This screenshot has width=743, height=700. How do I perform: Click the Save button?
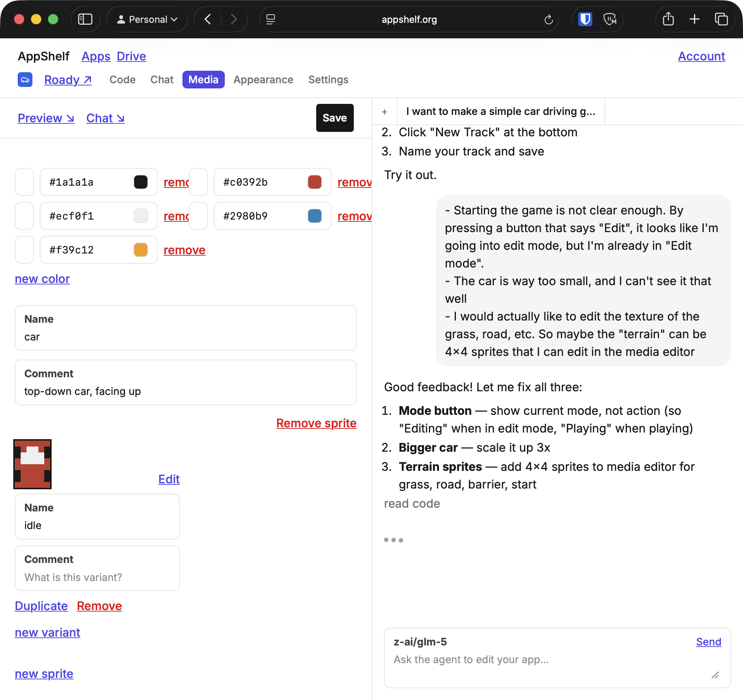(x=335, y=118)
